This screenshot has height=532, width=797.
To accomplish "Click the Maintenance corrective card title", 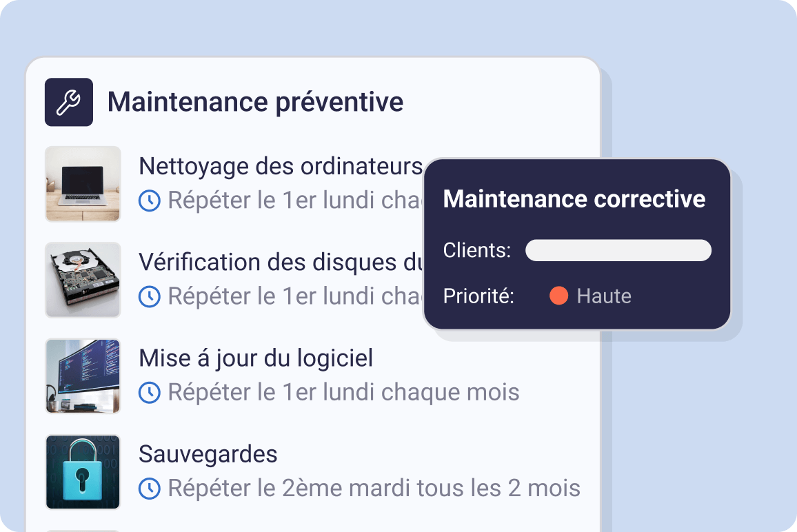I will [x=574, y=199].
